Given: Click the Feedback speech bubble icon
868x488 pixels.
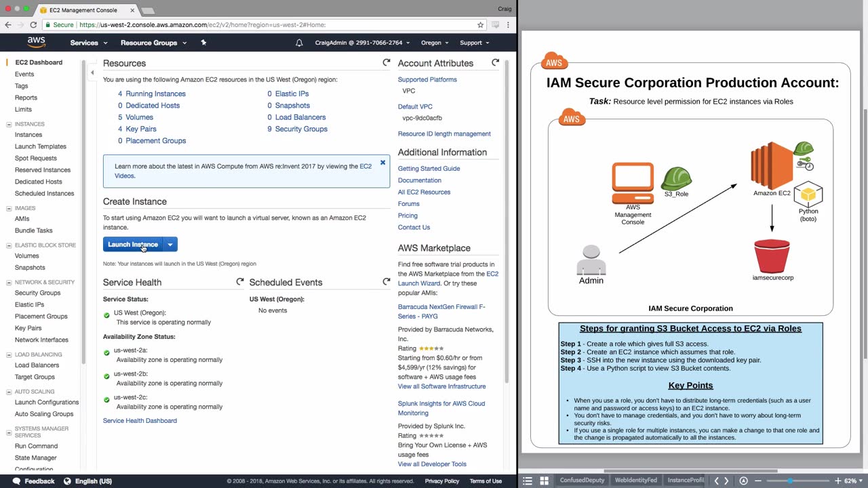Looking at the screenshot, I should (x=17, y=481).
